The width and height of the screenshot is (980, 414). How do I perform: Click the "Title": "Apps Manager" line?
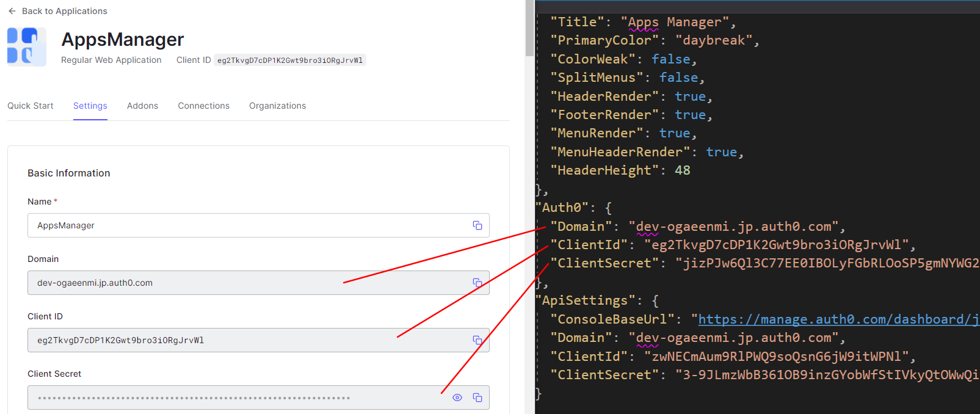pyautogui.click(x=643, y=22)
